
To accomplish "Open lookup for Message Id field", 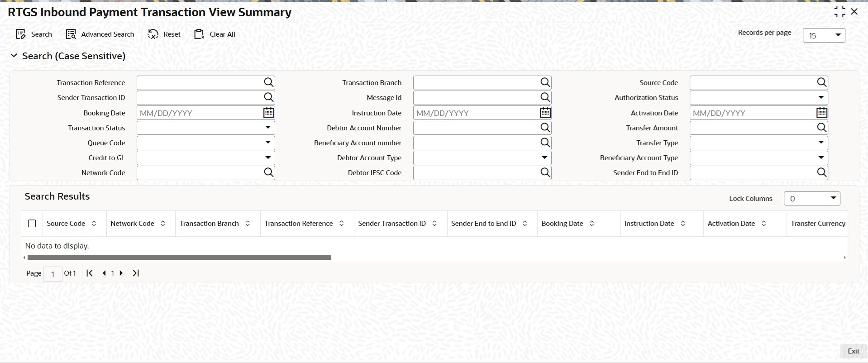I will pyautogui.click(x=545, y=97).
